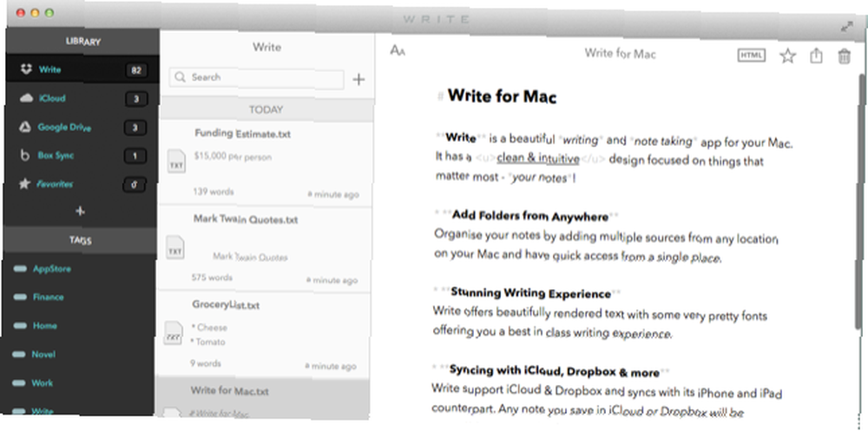Click the tag pill icon beside Novel
The image size is (868, 431).
(18, 354)
